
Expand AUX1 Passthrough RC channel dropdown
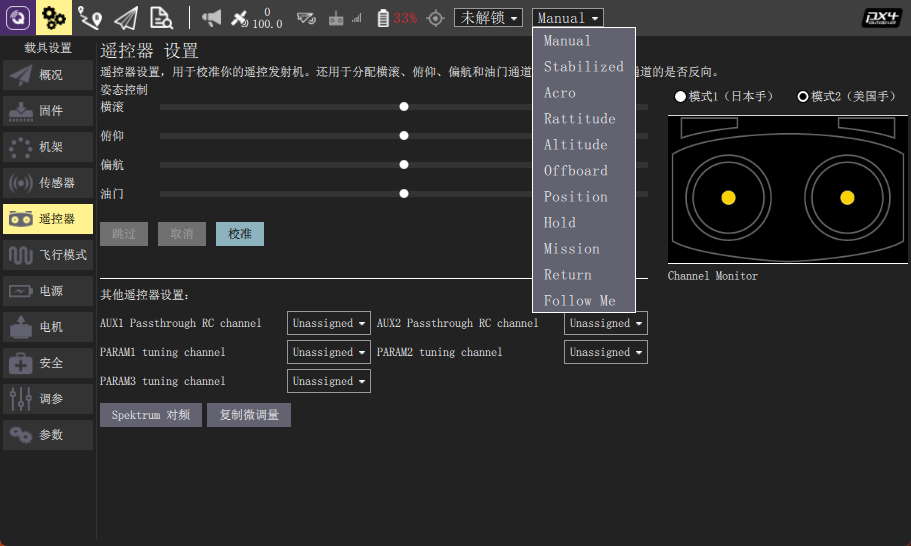[328, 323]
